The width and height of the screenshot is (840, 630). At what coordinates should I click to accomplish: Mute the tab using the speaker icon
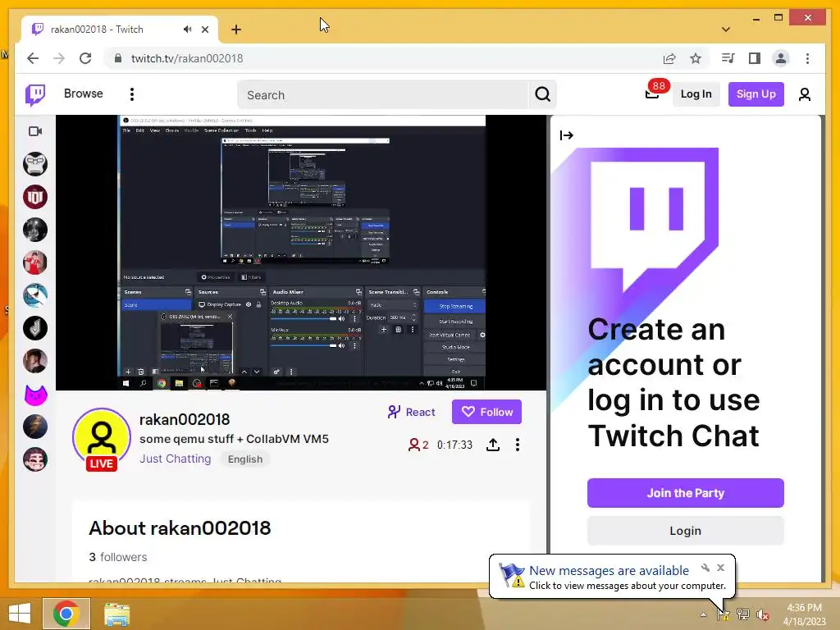(x=187, y=30)
